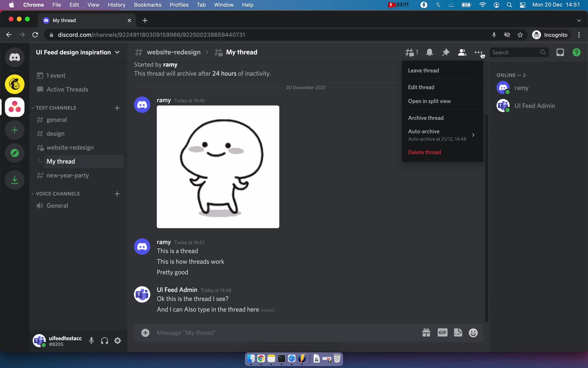Screen dimensions: 588x368
Task: Select the red-dots UI Feed server icon
Action: pos(15,107)
